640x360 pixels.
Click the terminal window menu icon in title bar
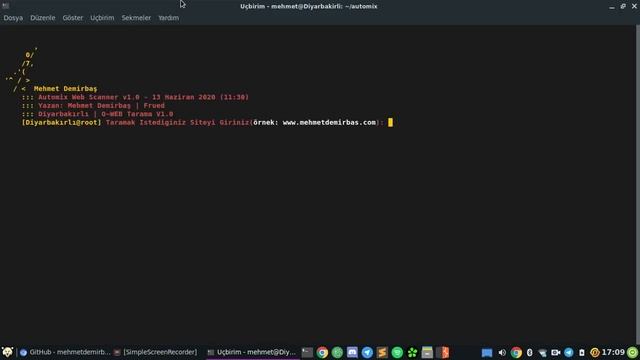pos(6,6)
